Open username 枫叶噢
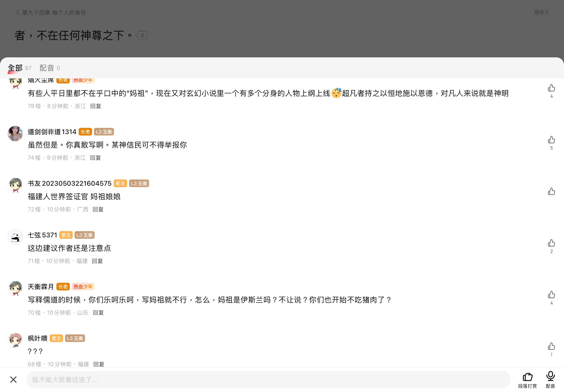564x392 pixels. coord(38,338)
